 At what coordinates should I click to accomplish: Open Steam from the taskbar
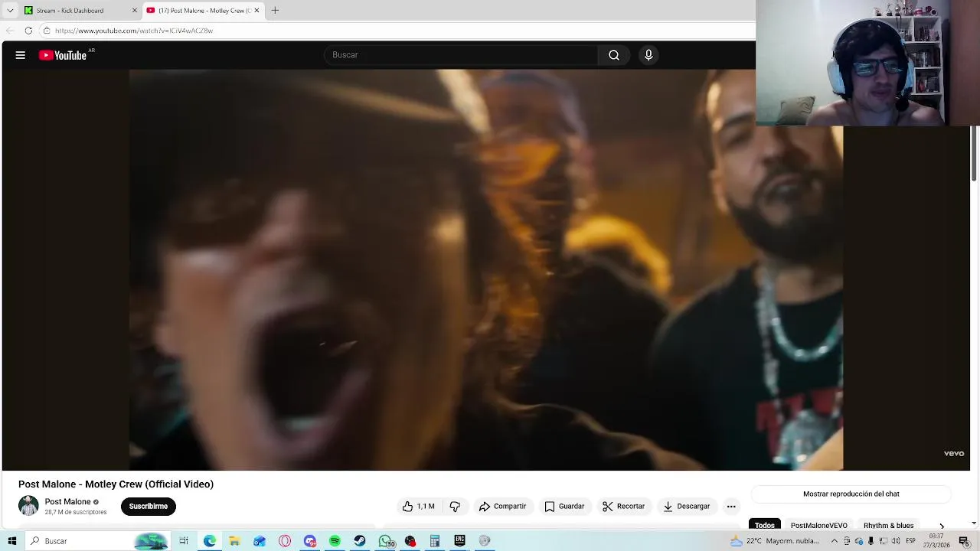[x=360, y=541]
